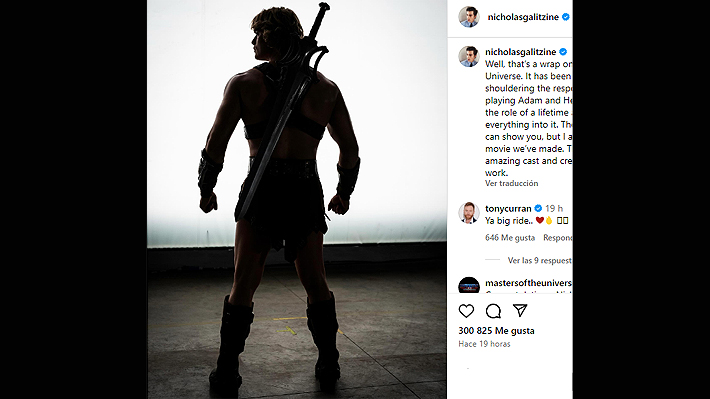Click Ver traducción to translate caption
This screenshot has width=710, height=399.
pyautogui.click(x=511, y=183)
